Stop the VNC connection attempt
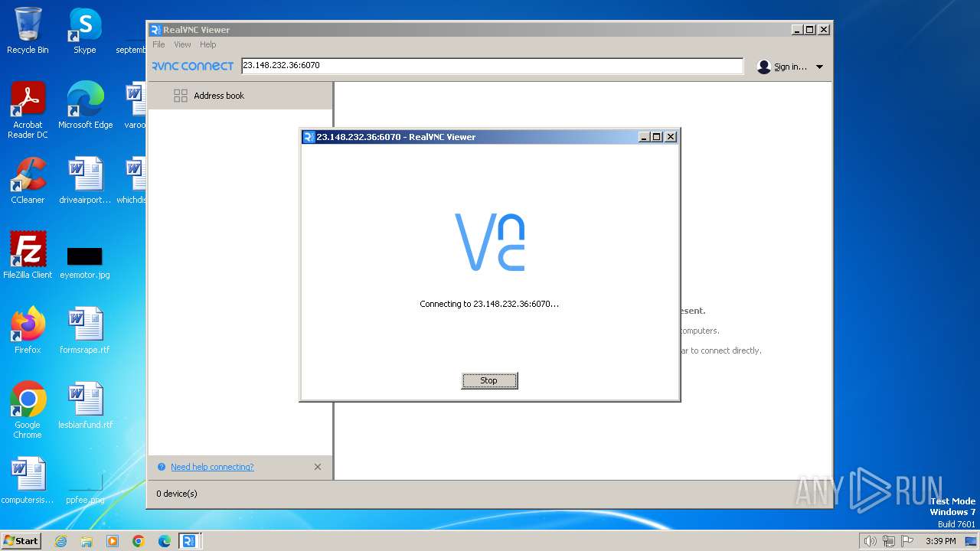980x551 pixels. click(489, 380)
